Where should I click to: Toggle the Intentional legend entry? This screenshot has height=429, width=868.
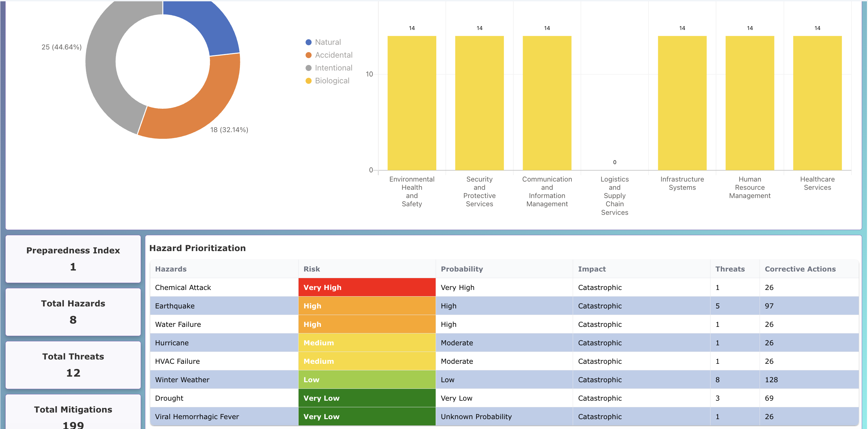click(333, 68)
